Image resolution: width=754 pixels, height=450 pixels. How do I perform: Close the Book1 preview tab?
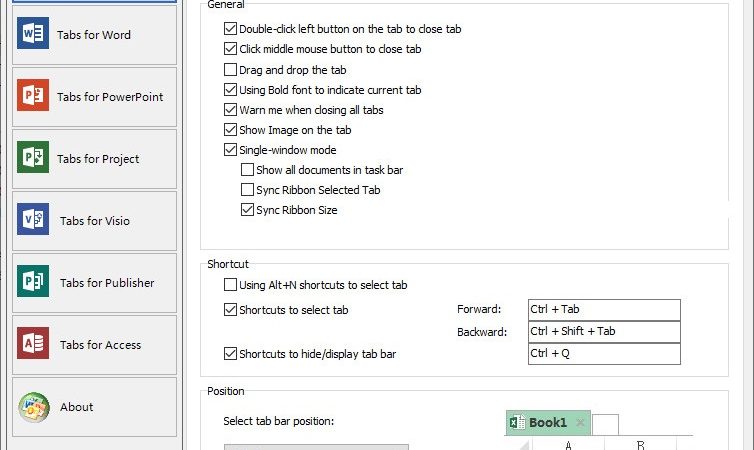coord(580,423)
